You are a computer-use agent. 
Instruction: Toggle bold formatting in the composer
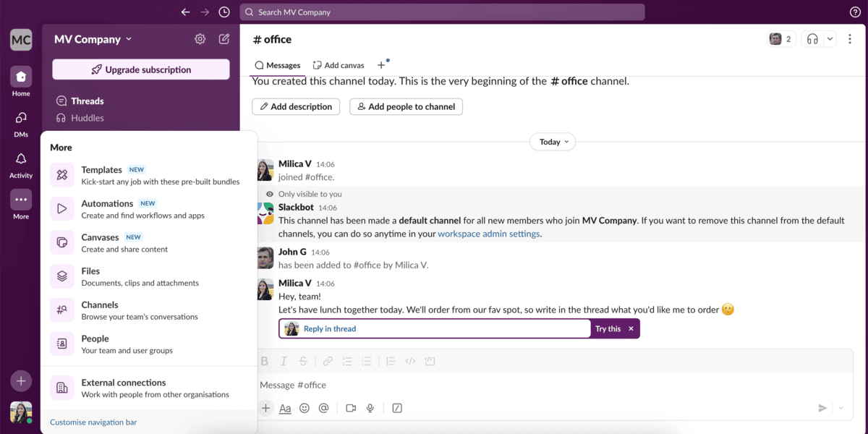coord(265,361)
